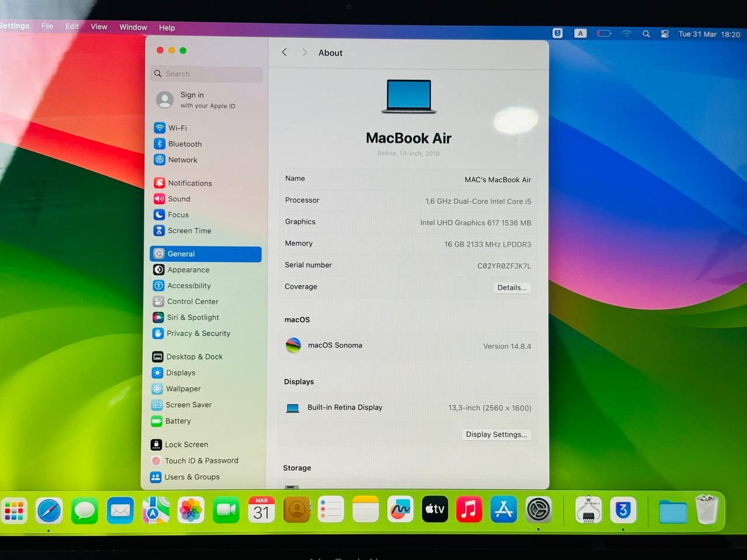Open the Notes app in the Dock
This screenshot has width=747, height=560.
tap(366, 509)
